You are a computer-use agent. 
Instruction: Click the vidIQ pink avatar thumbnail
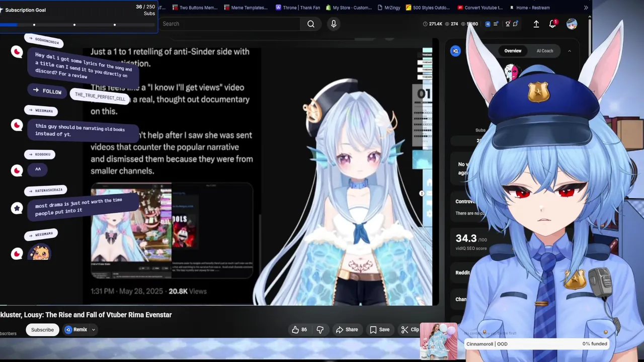coord(511,73)
